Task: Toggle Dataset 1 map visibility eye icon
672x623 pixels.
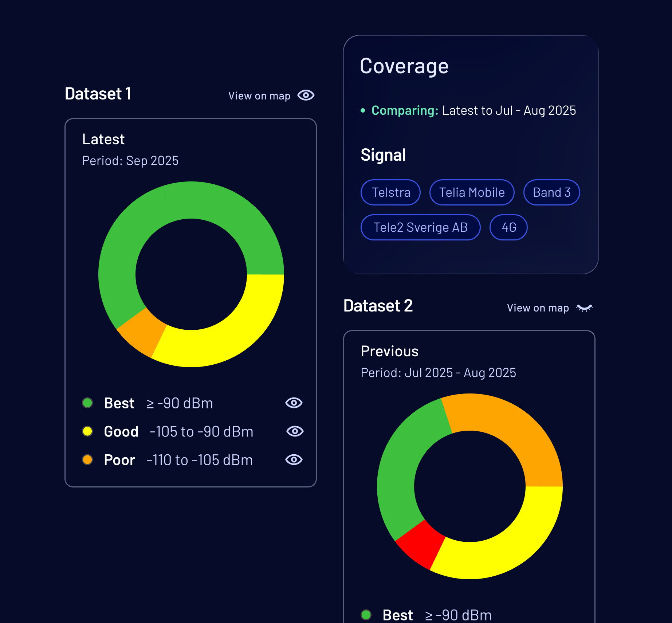Action: coord(306,95)
